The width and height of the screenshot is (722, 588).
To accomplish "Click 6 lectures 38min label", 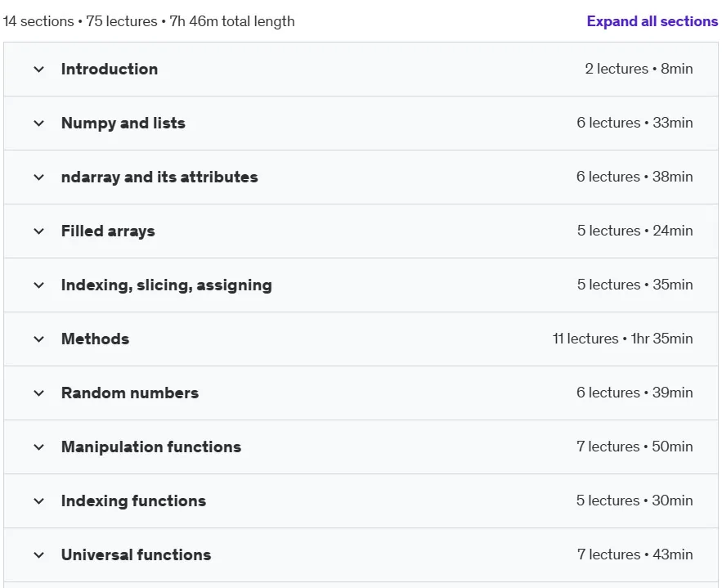I will pos(635,177).
